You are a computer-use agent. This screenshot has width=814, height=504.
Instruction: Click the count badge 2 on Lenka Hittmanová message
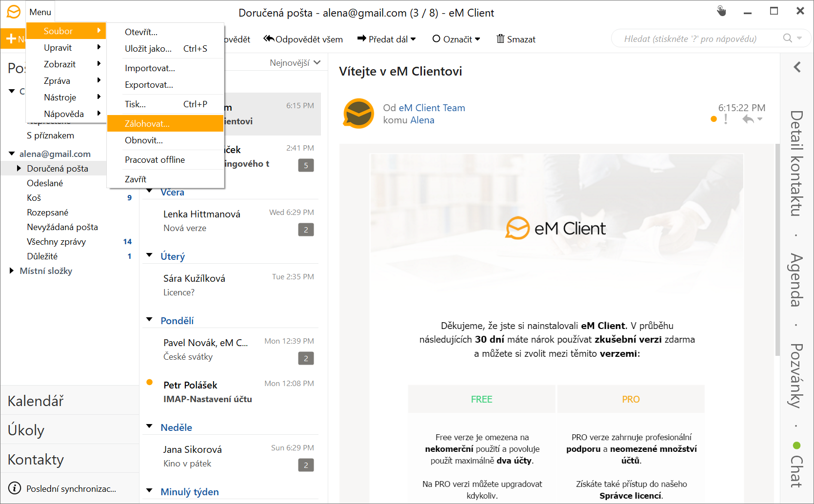click(x=306, y=230)
